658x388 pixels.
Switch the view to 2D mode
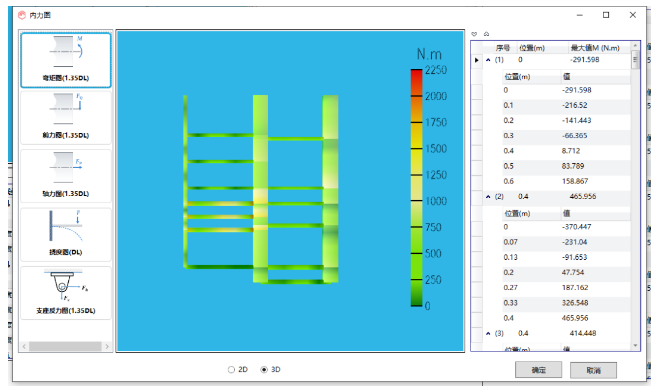pyautogui.click(x=231, y=370)
